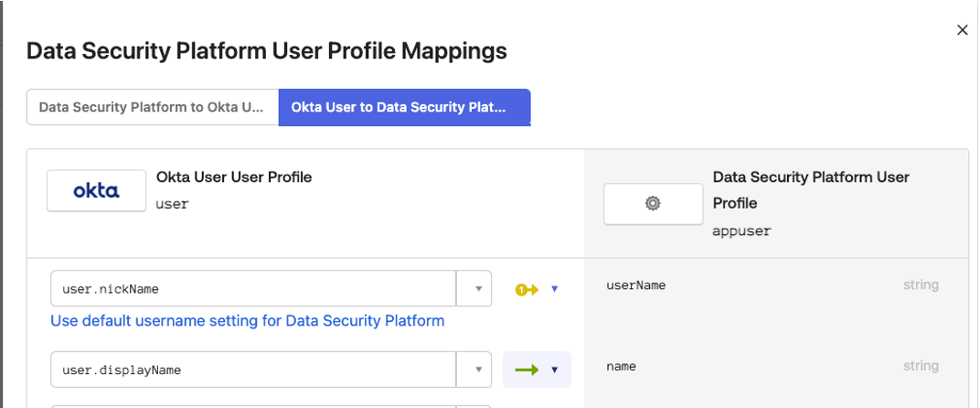980x408 pixels.
Task: Close the User Profile Mappings dialog
Action: point(962,30)
